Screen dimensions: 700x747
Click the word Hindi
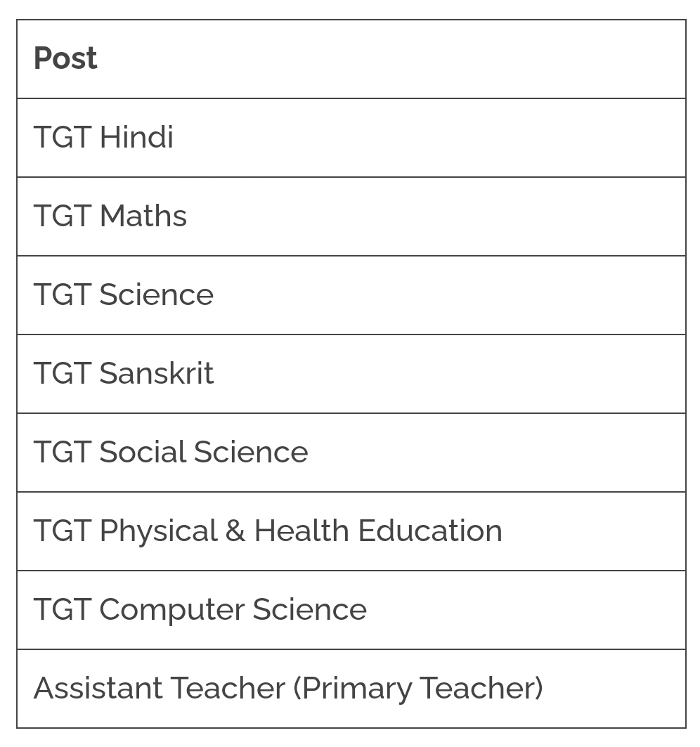(x=136, y=137)
